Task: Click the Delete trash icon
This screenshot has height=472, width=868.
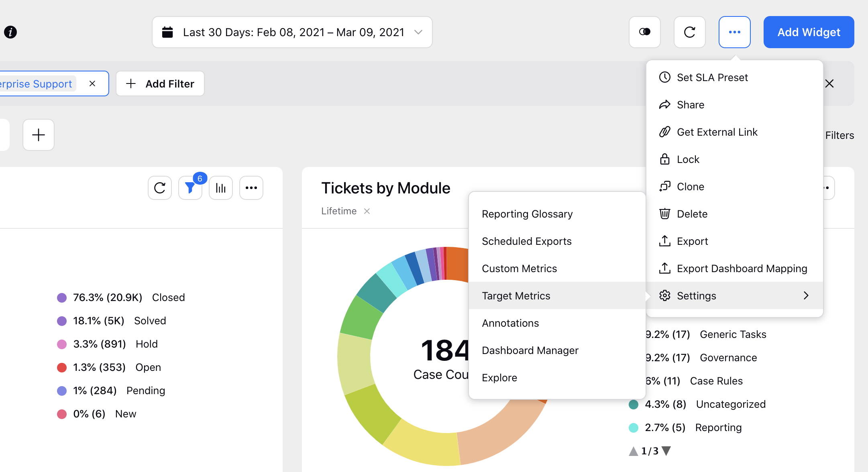Action: coord(664,214)
